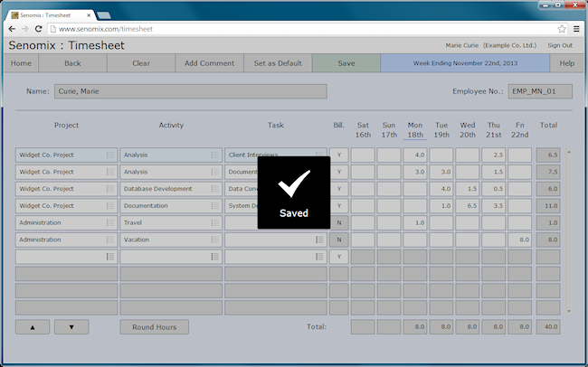Click Add Comment in the menu bar
Screen dimensions: 588x367
coord(209,63)
